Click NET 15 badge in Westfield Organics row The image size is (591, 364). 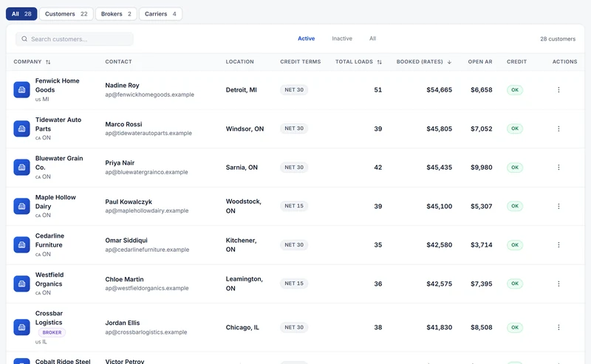[x=294, y=284]
